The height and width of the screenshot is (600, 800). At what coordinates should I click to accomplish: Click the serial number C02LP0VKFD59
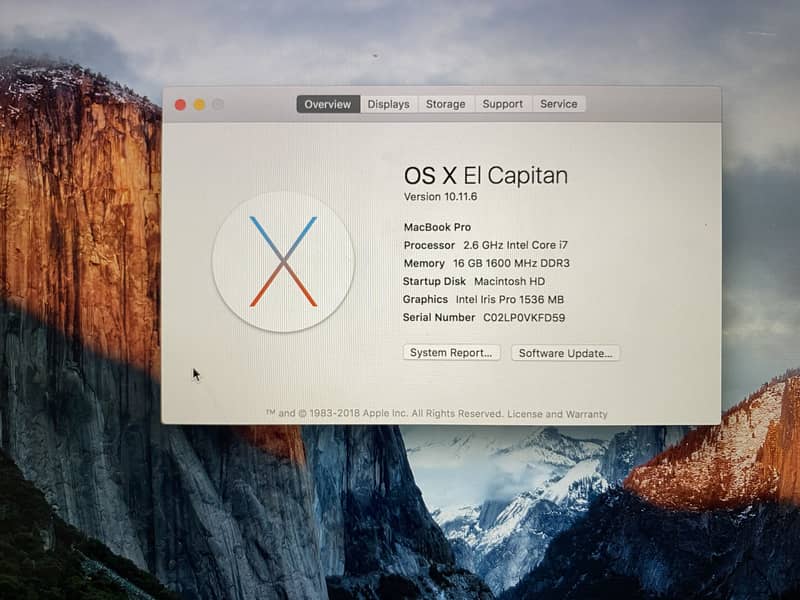click(524, 317)
